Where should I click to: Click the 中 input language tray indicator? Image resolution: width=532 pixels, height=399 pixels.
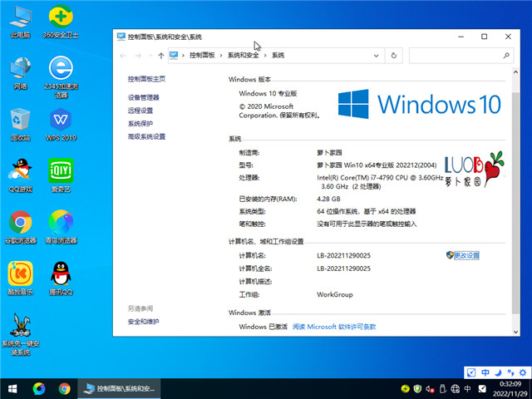pyautogui.click(x=467, y=389)
